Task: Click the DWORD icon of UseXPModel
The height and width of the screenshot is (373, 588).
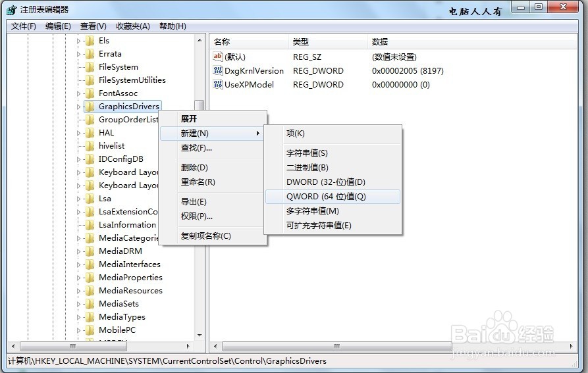Action: click(x=217, y=84)
